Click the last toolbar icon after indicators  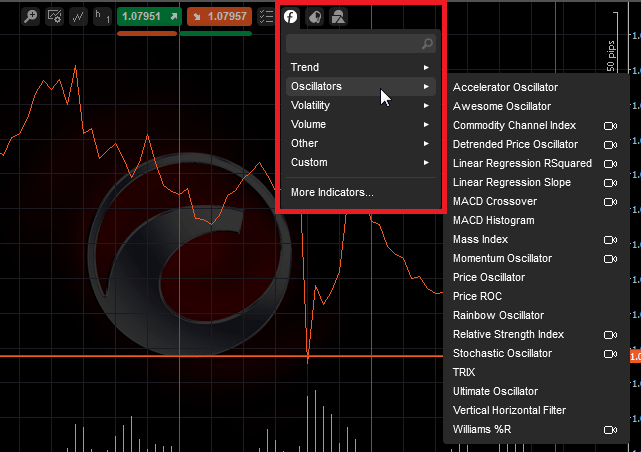coord(339,16)
